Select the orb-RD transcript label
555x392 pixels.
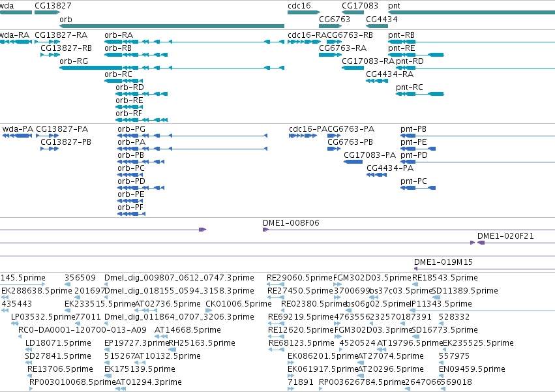coord(130,87)
